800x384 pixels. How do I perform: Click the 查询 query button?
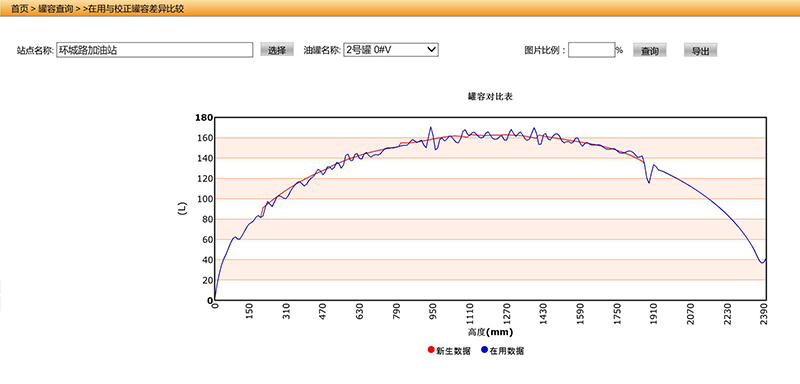click(649, 50)
